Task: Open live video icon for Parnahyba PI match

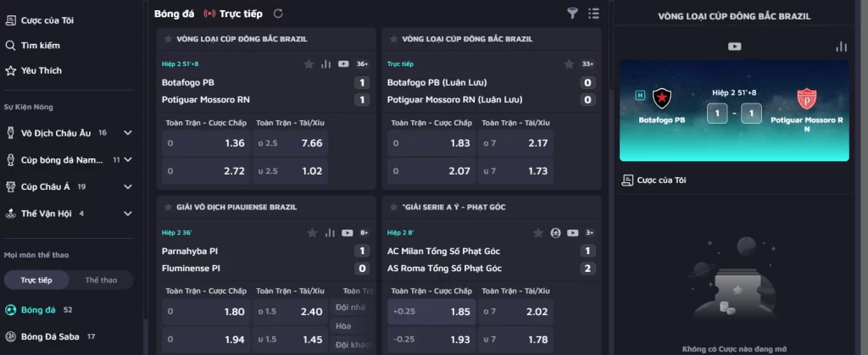Action: point(347,233)
